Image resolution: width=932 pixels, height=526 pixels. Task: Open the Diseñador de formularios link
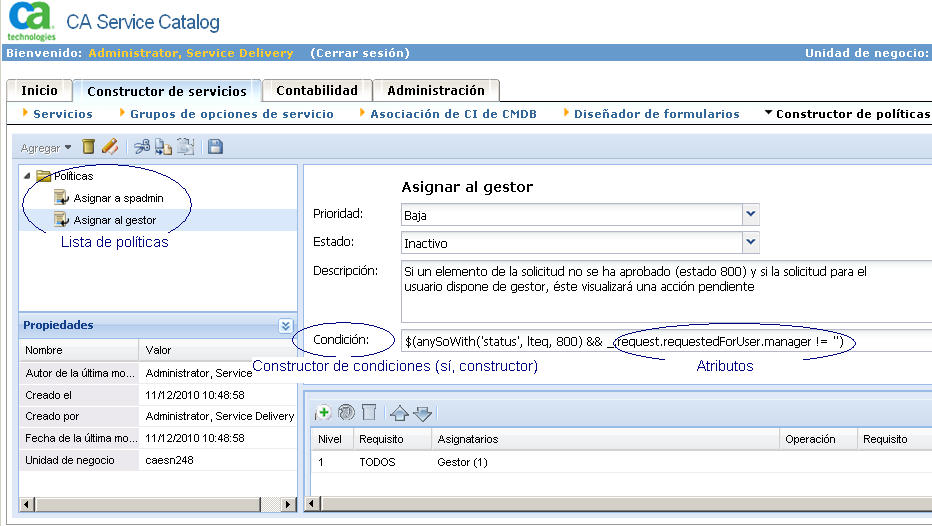[656, 114]
